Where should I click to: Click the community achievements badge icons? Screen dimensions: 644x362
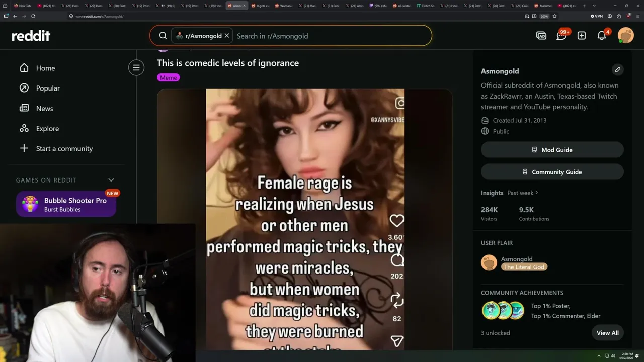tap(503, 310)
